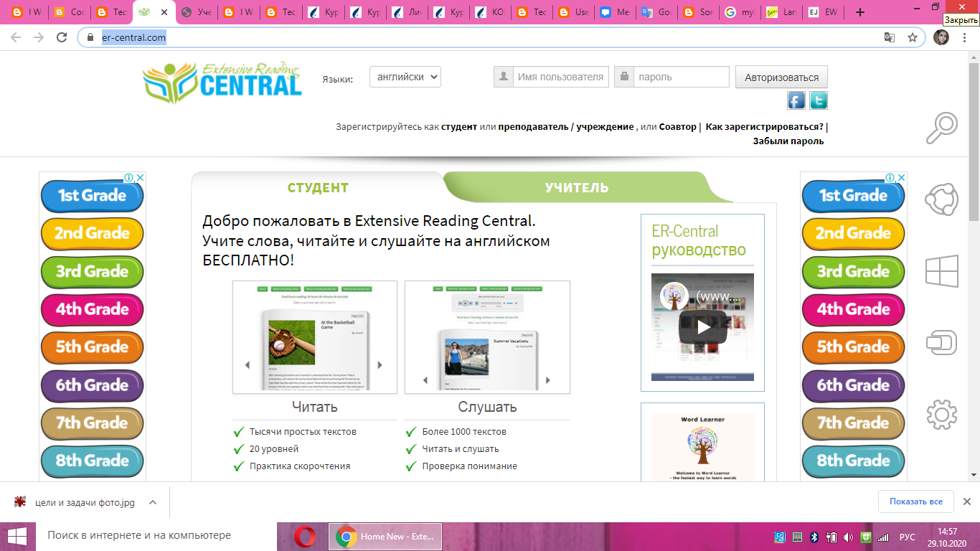Viewport: 980px width, 551px height.
Task: Open the Search charm magnifier icon
Action: pos(942,128)
